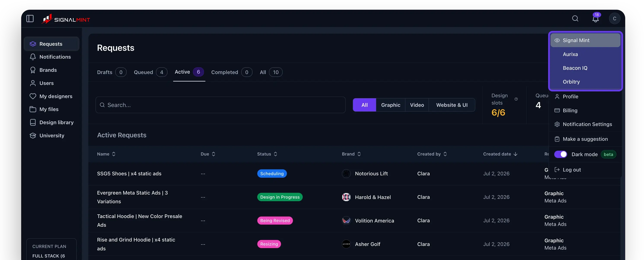The width and height of the screenshot is (644, 260).
Task: Sort the table by Created date
Action: pos(500,154)
